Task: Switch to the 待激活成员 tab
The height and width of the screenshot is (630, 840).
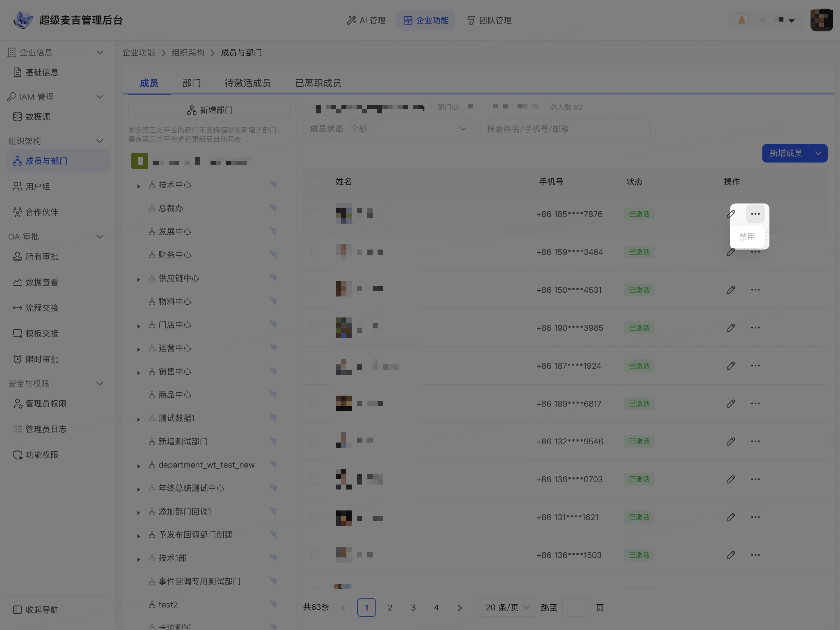Action: click(x=248, y=83)
